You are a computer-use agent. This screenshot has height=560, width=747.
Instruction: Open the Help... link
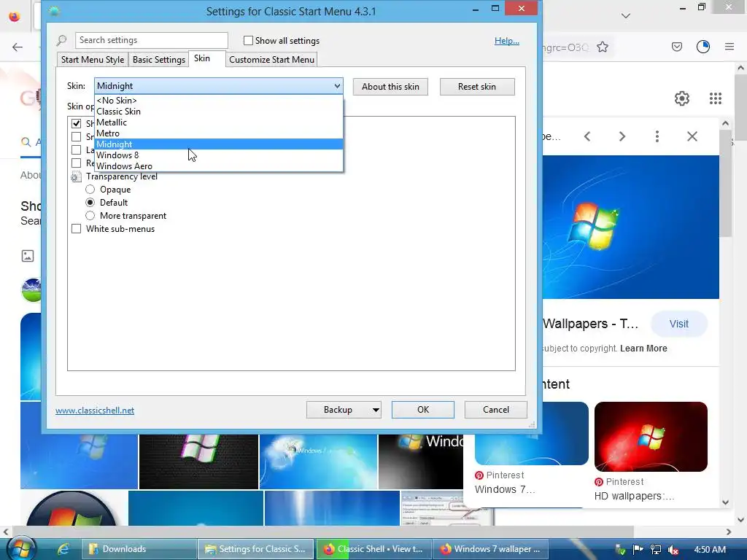[506, 41]
